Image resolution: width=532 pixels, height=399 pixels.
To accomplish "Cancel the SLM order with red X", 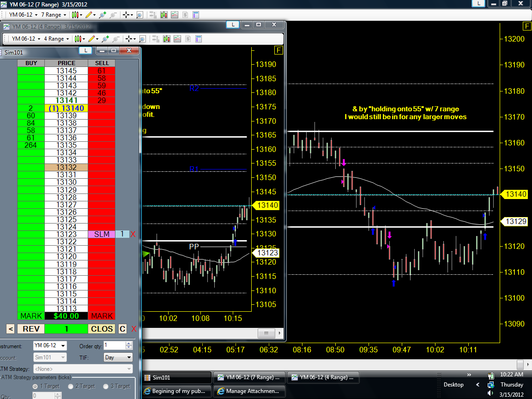I will point(133,234).
